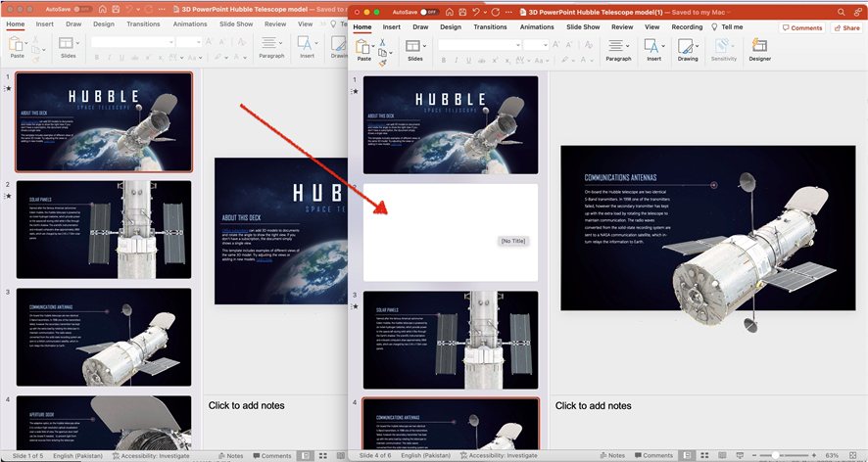
Task: Click Slides layout icon in front window
Action: (412, 46)
